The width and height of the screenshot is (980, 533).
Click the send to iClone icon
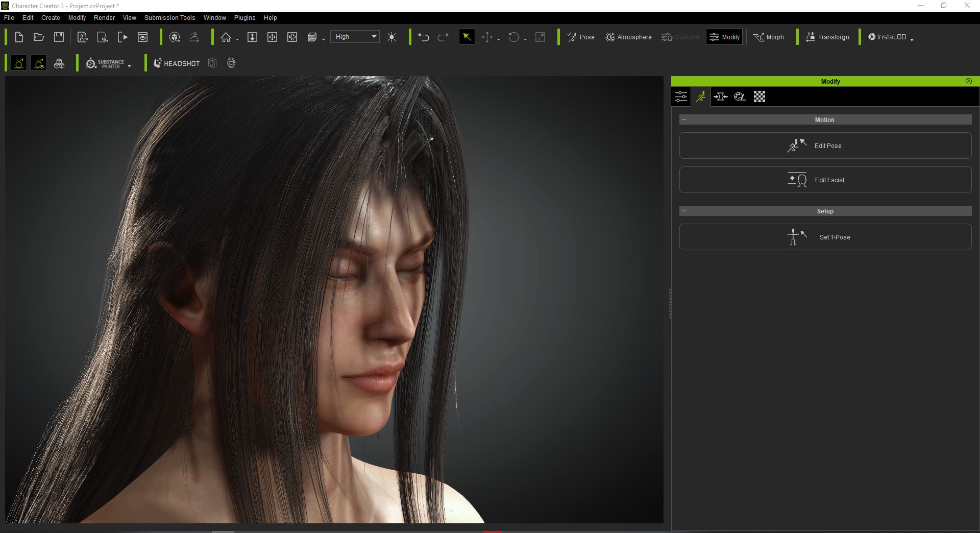pyautogui.click(x=103, y=37)
